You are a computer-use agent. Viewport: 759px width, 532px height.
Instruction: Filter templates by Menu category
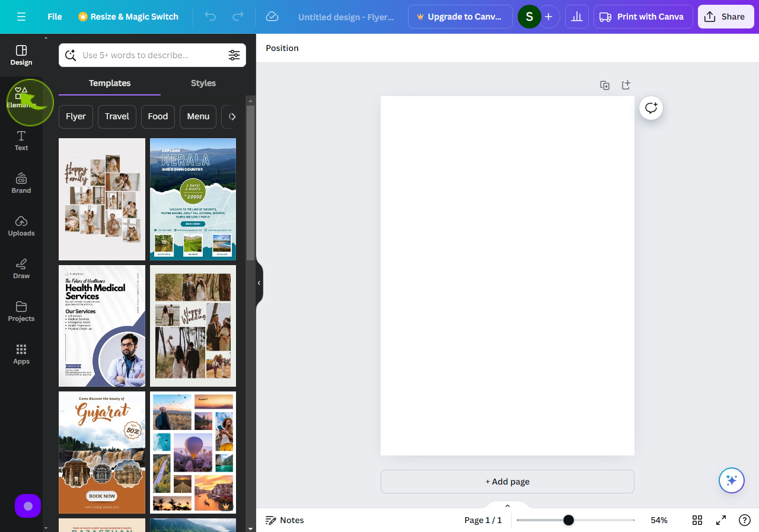(198, 116)
